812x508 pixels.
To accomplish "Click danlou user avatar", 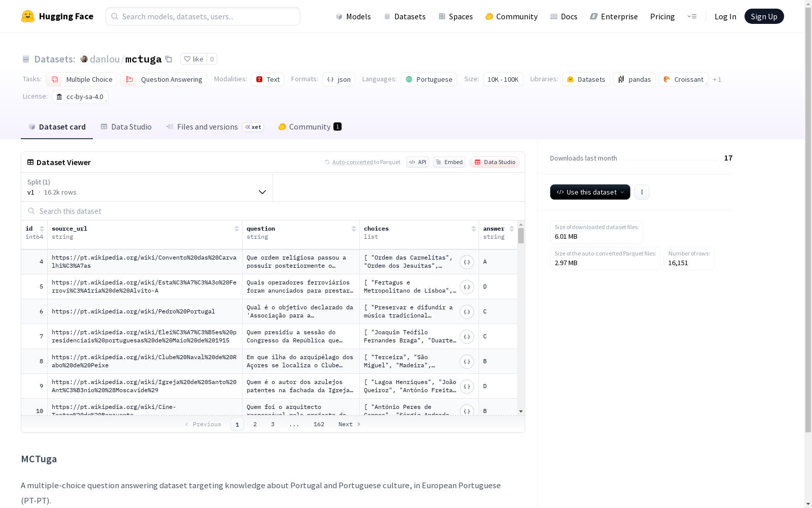I will pos(84,59).
